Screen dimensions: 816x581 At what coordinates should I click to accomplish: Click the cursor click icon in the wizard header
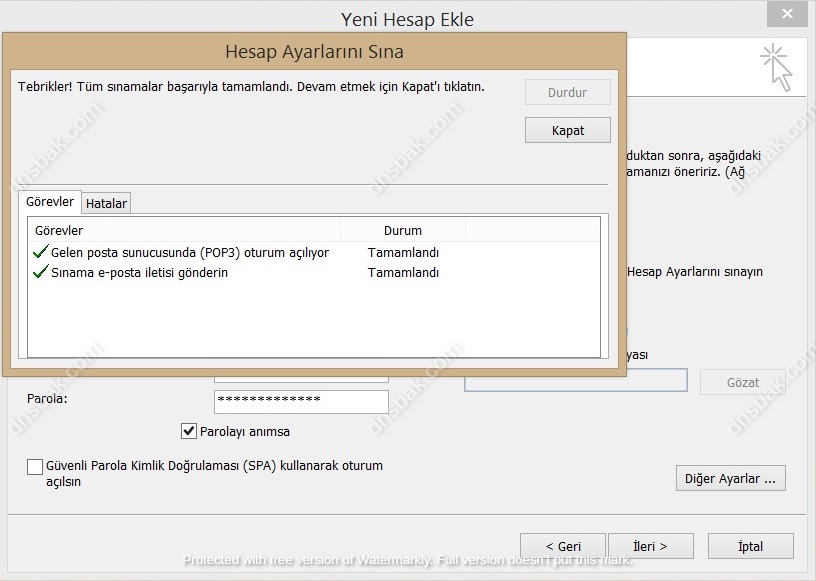[x=776, y=68]
